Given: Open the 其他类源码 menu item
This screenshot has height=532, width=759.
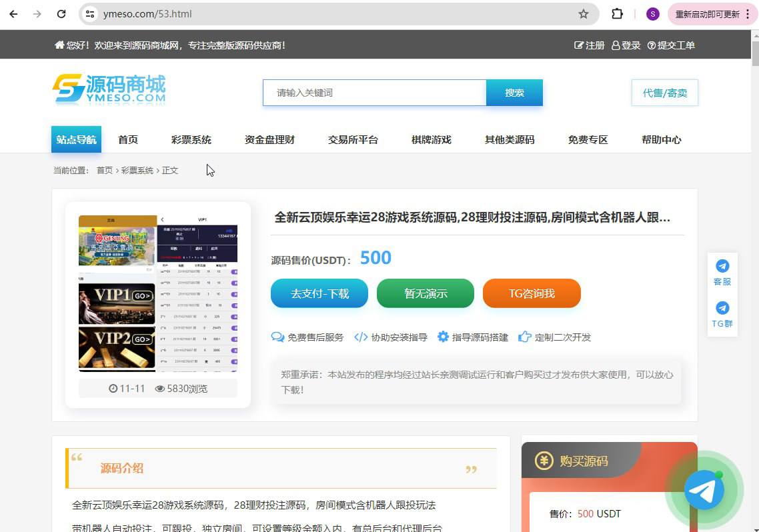Looking at the screenshot, I should 510,140.
